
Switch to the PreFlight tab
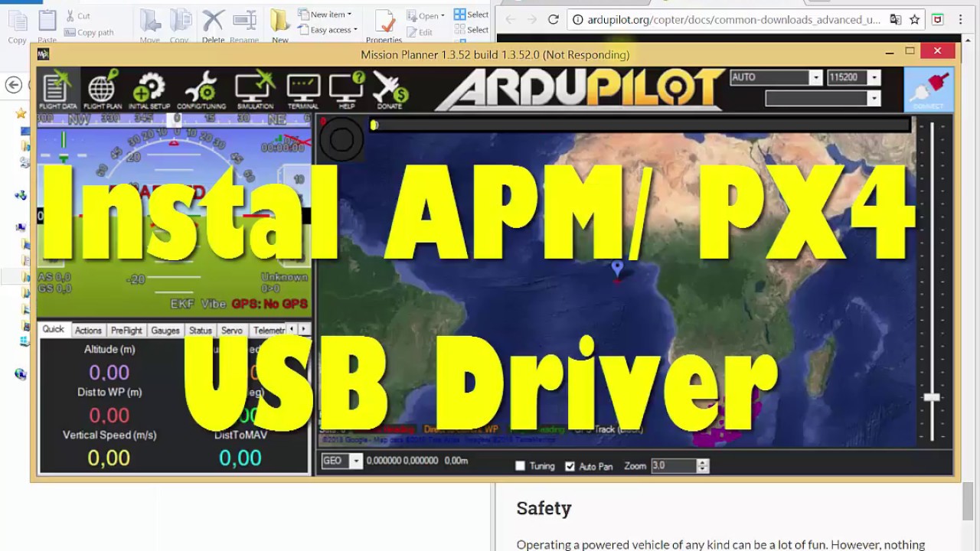[126, 331]
